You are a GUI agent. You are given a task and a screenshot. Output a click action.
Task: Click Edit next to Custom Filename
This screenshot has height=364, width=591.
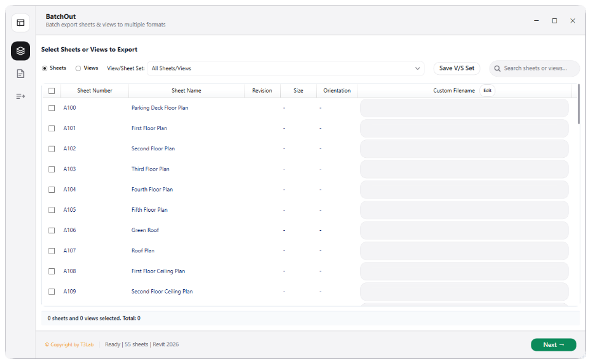(487, 90)
